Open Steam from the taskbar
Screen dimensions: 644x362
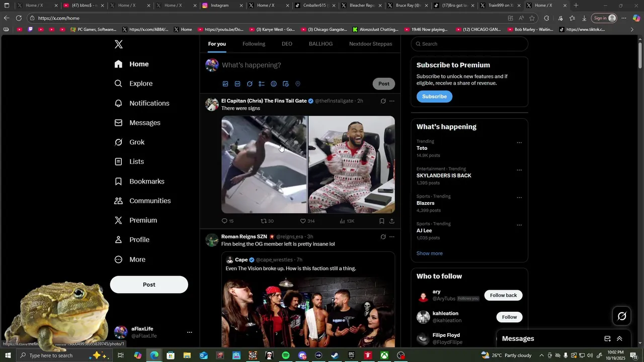coord(335,355)
